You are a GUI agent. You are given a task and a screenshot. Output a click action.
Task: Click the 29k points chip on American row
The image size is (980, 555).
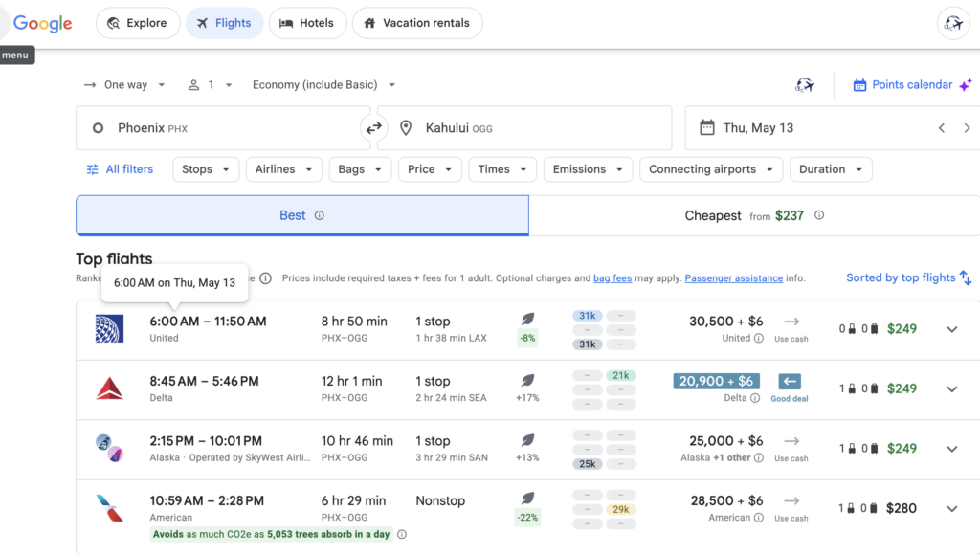(x=620, y=509)
